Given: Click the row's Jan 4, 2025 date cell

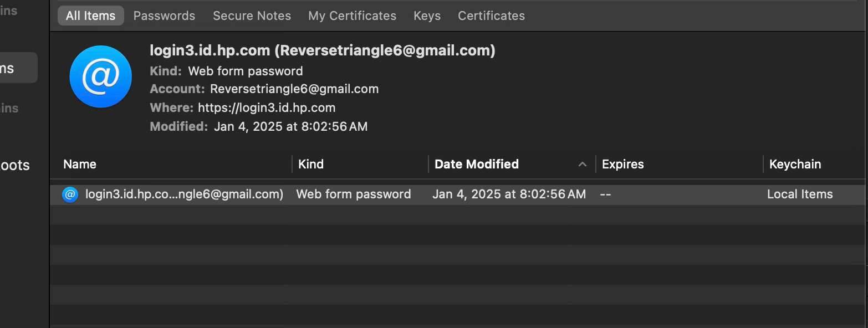Looking at the screenshot, I should tap(509, 194).
